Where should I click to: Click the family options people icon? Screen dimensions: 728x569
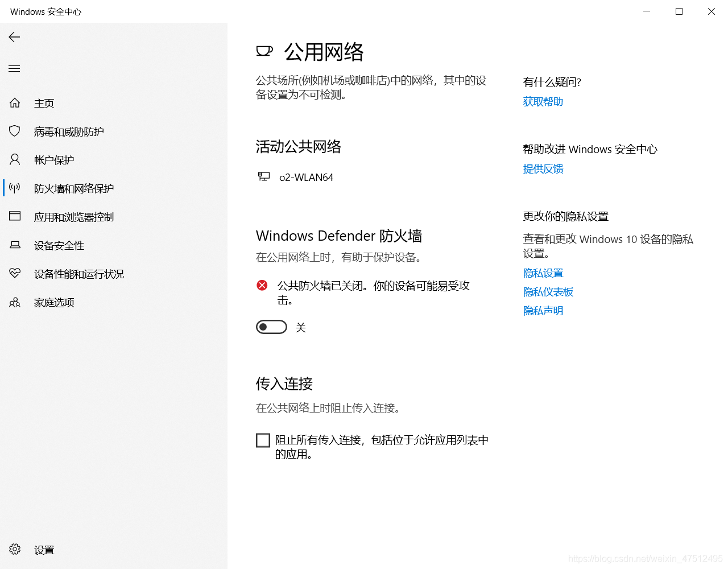coord(15,302)
